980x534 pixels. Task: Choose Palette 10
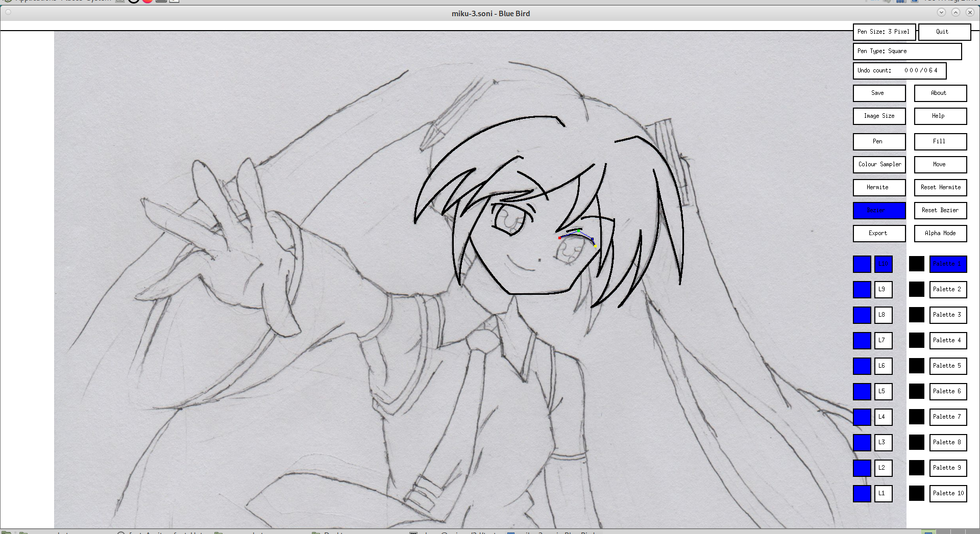click(x=948, y=494)
